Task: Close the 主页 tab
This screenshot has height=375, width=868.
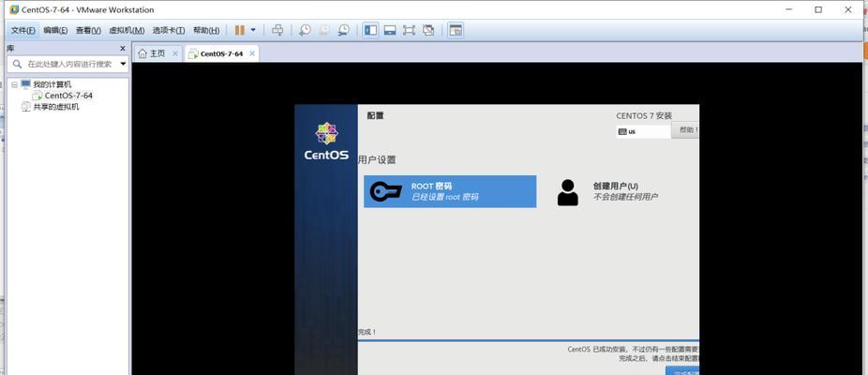Action: [x=175, y=53]
